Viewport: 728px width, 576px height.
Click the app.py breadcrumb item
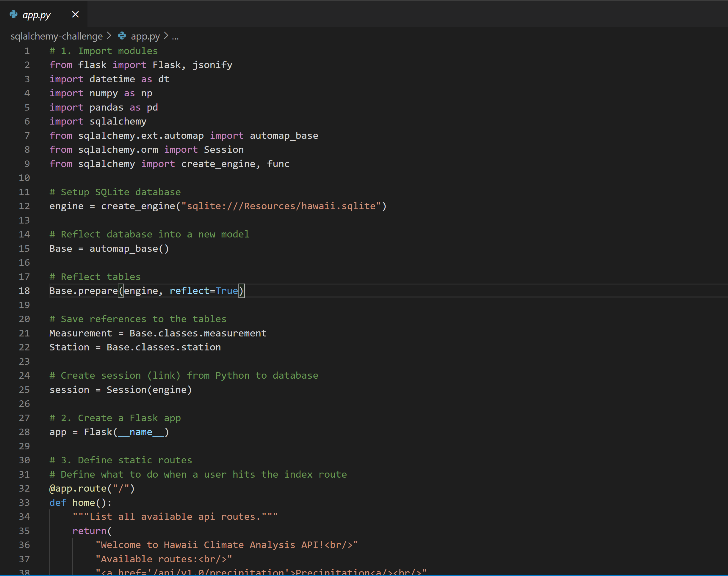coord(145,36)
